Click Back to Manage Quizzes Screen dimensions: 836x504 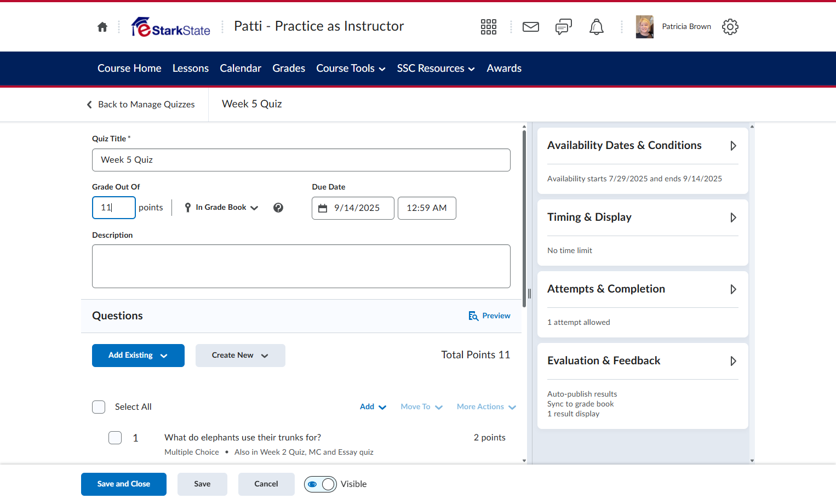[x=141, y=105]
